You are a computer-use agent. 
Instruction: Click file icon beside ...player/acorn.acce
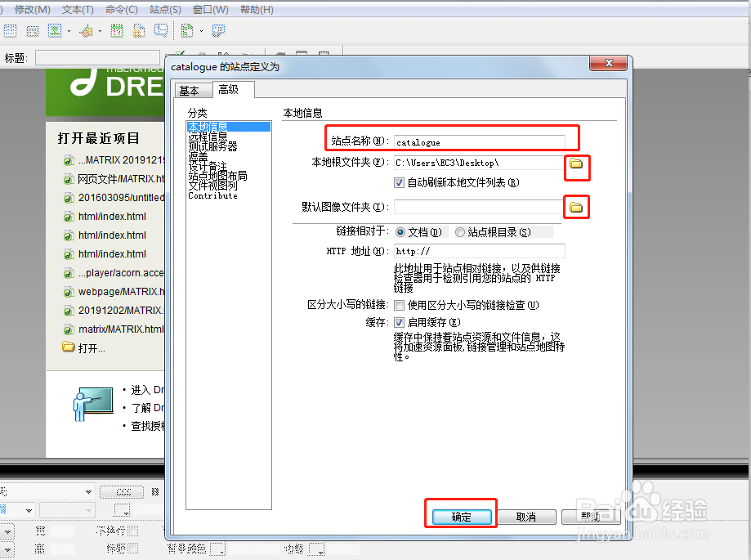click(69, 274)
